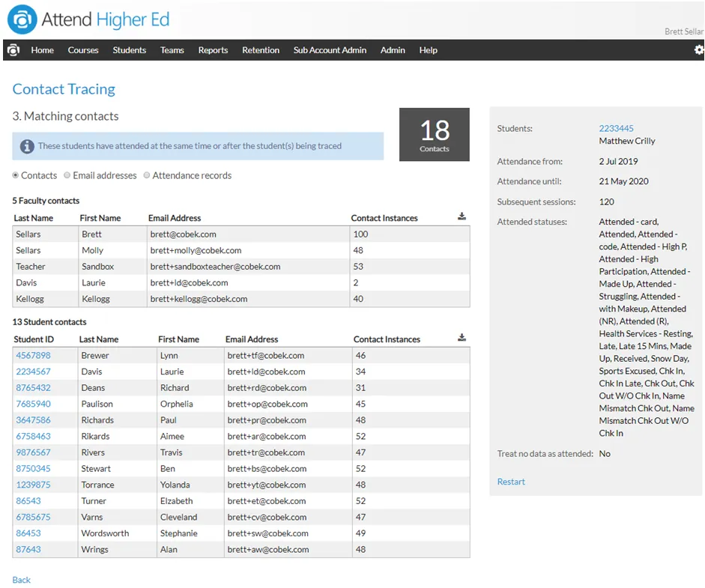Click the small camera icon in navigation bar
The image size is (705, 588).
(x=13, y=50)
